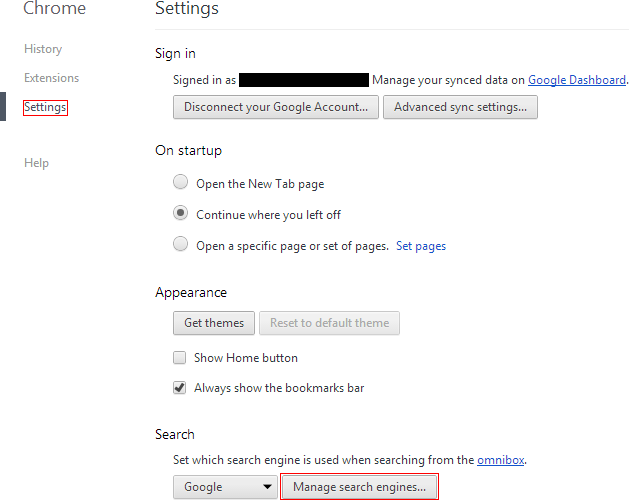Click the Google Dashboard link

click(576, 80)
